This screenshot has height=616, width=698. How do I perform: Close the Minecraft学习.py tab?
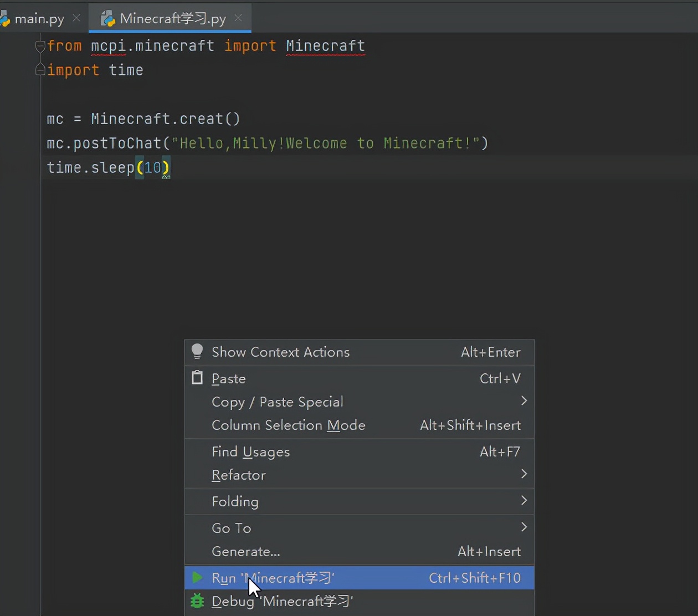click(238, 18)
